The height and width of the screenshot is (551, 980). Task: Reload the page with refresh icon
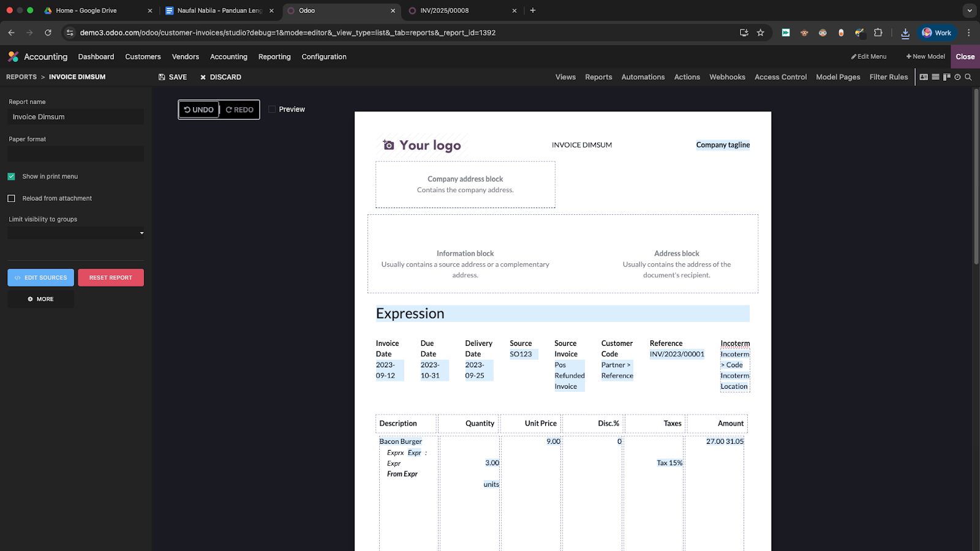pos(48,32)
